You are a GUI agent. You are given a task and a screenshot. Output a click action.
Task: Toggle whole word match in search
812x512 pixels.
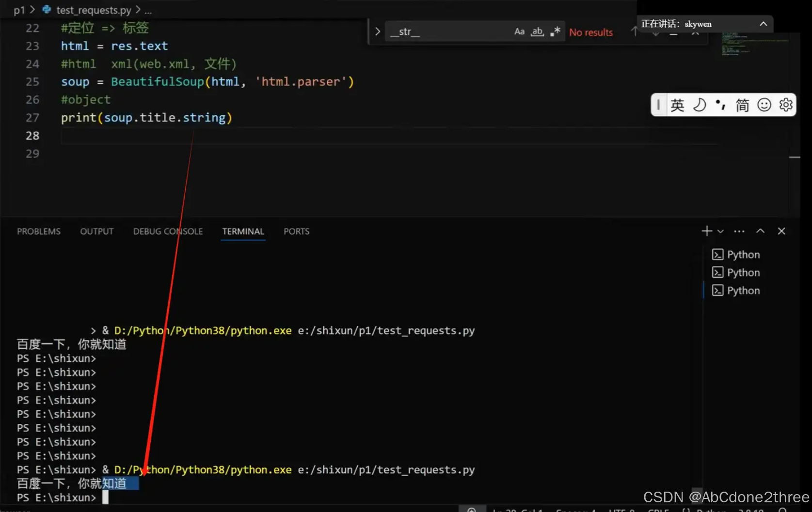coord(537,31)
